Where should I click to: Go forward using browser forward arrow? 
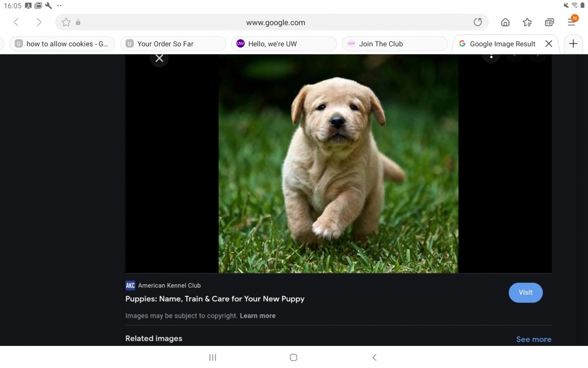click(39, 22)
